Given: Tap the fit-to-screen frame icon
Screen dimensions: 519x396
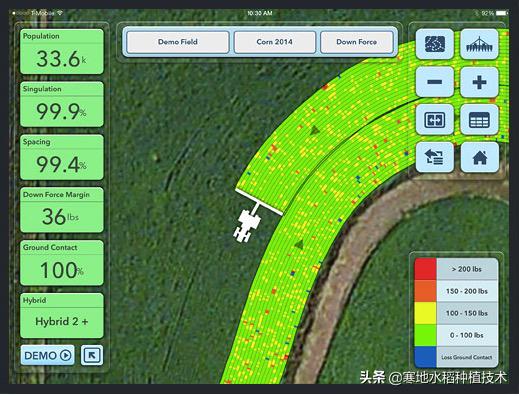Looking at the screenshot, I should tap(435, 119).
